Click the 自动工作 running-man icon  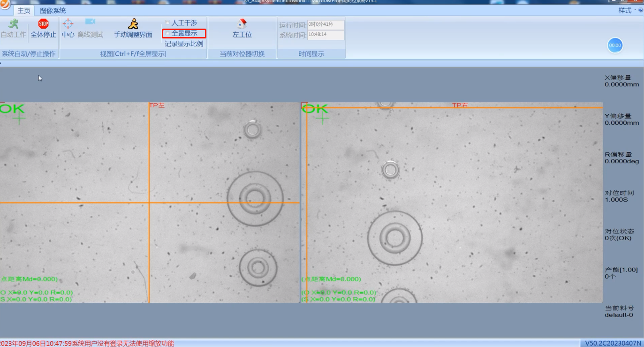point(13,24)
